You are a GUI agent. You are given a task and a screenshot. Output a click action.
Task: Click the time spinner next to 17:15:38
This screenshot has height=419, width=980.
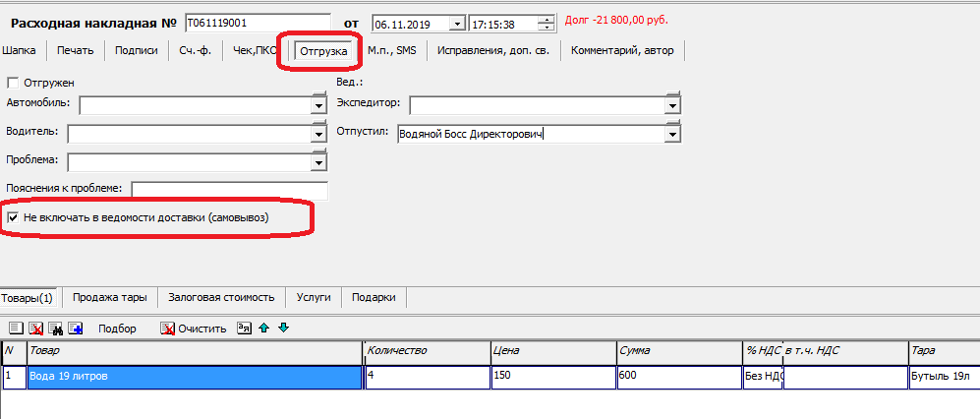547,23
